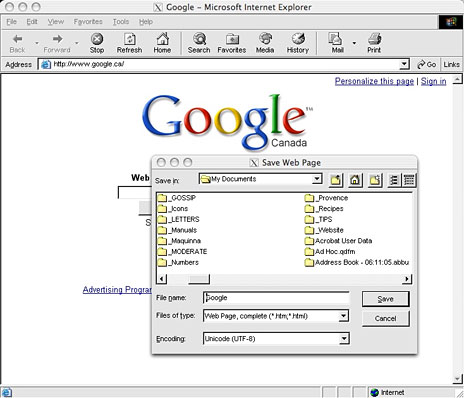Image resolution: width=464 pixels, height=398 pixels.
Task: Open the Media pane icon
Action: 265,43
